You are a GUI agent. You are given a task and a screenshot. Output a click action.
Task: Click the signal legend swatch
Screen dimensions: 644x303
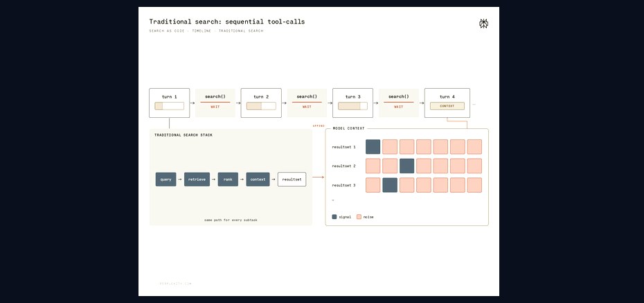[334, 216]
